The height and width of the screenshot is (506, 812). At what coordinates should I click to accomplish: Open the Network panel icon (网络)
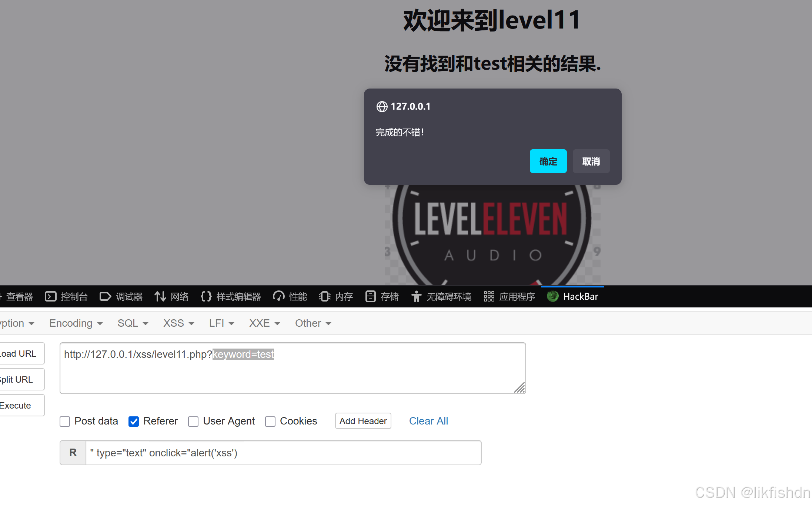[x=160, y=297]
